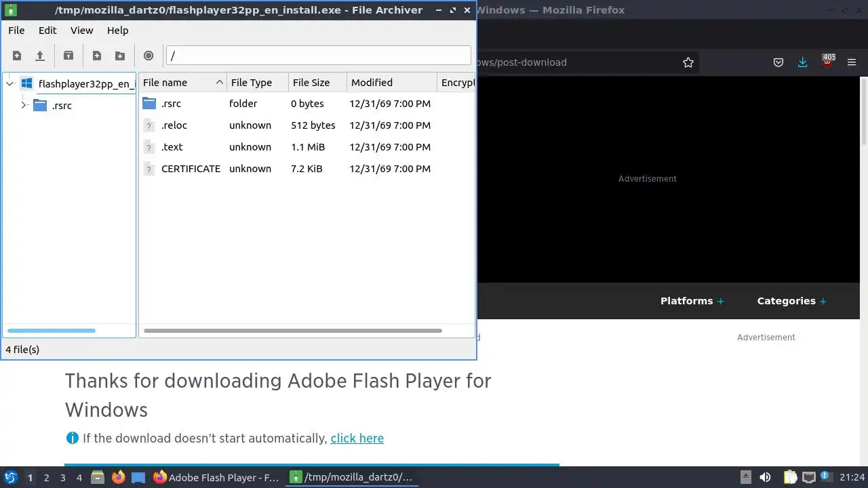Click the Add folder toolbar icon
Viewport: 868px width, 488px height.
click(120, 56)
